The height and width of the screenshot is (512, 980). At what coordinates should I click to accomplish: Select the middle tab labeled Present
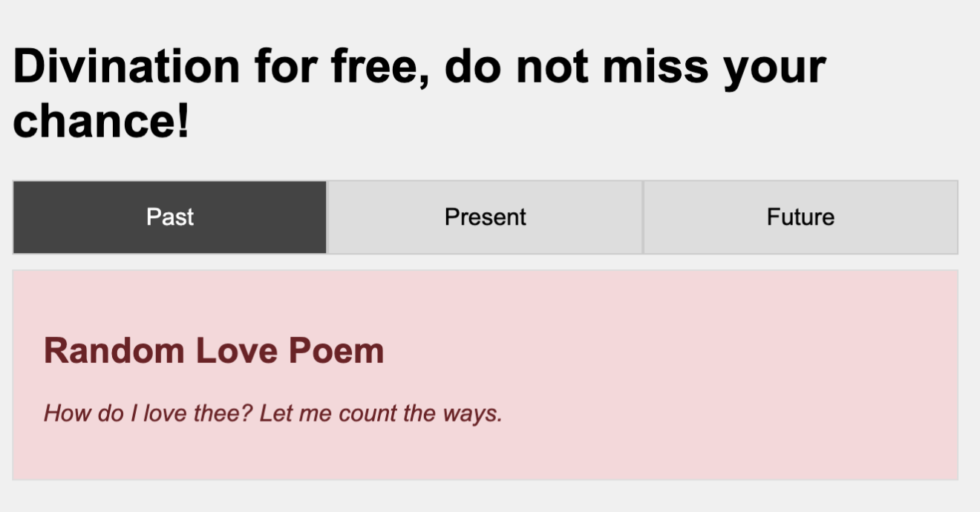484,217
